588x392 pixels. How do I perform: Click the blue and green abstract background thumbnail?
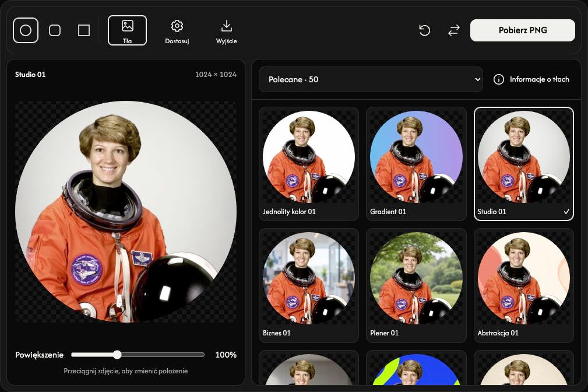point(416,368)
